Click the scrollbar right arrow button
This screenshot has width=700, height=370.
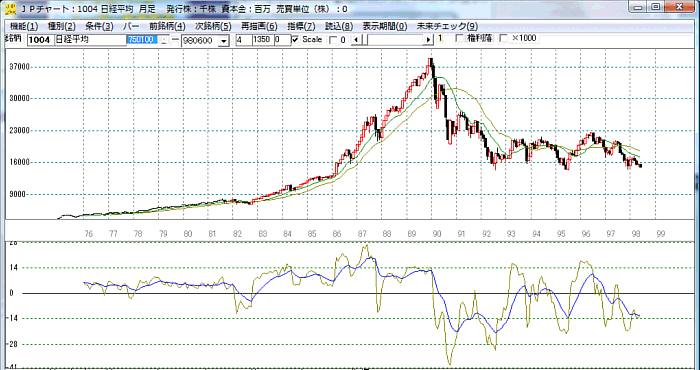click(x=429, y=40)
